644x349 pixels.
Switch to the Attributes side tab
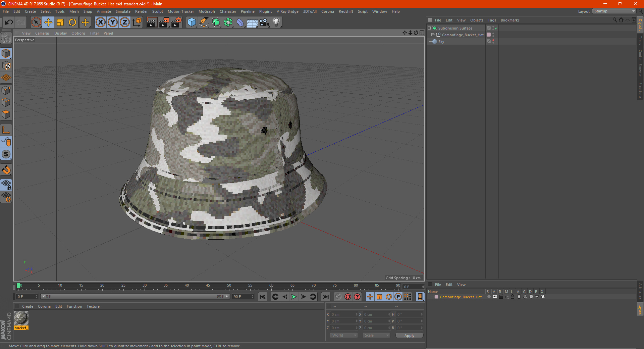click(x=640, y=291)
